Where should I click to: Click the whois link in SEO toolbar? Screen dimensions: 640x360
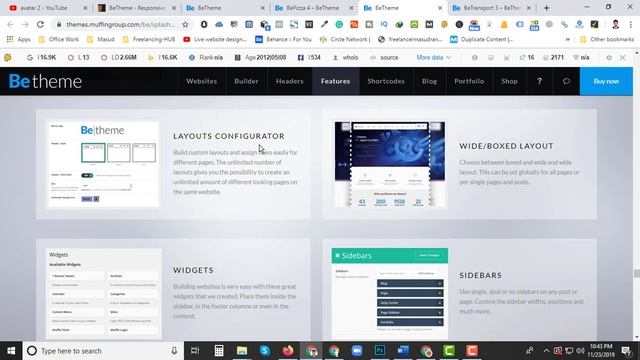(x=346, y=58)
